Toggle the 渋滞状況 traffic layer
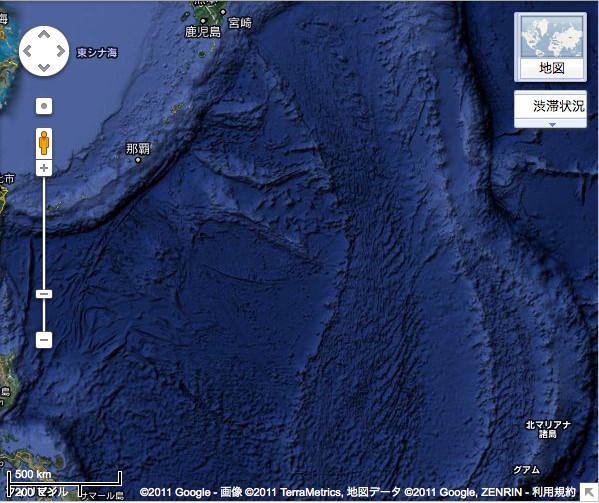 coord(550,106)
